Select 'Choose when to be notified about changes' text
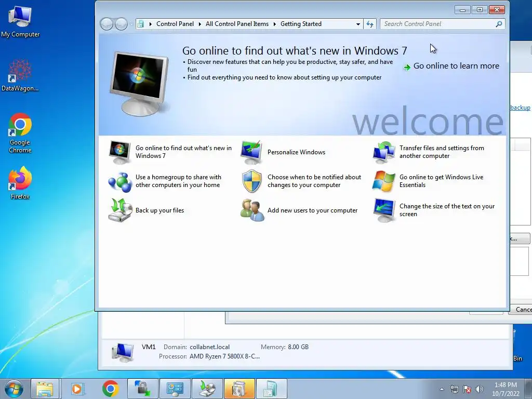This screenshot has width=532, height=399. pos(314,181)
